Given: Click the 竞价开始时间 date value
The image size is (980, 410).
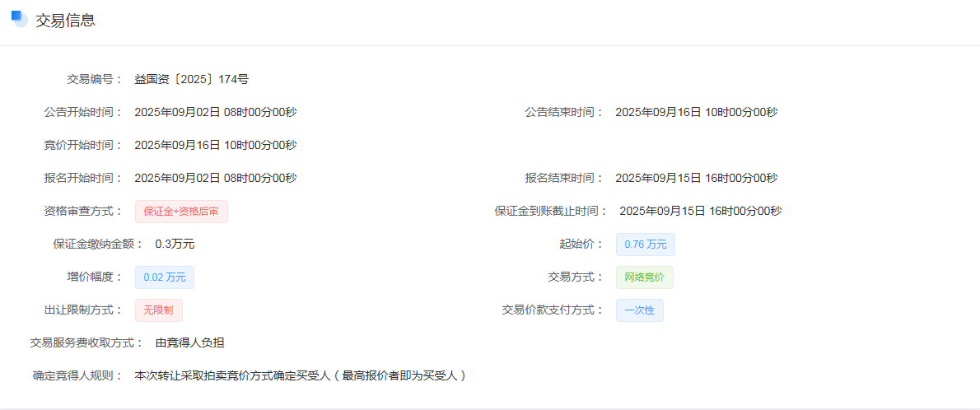Looking at the screenshot, I should (x=216, y=145).
